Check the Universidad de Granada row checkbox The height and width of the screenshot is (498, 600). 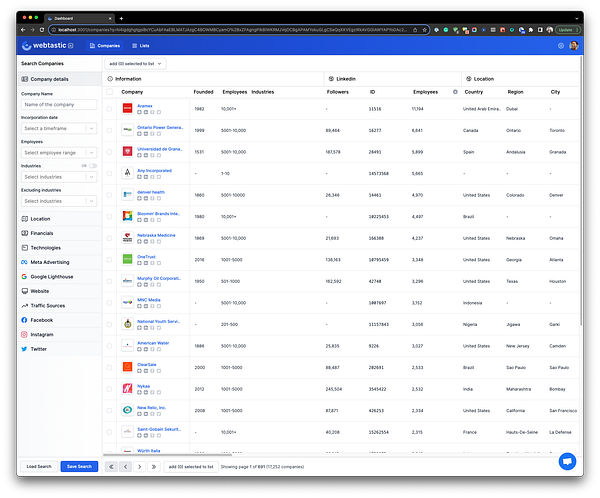pos(109,152)
